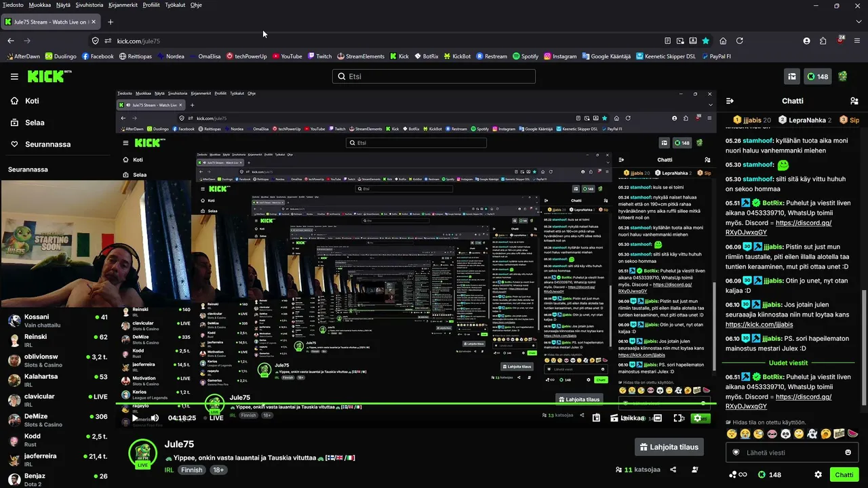Open the extensions puzzle icon

point(823,41)
